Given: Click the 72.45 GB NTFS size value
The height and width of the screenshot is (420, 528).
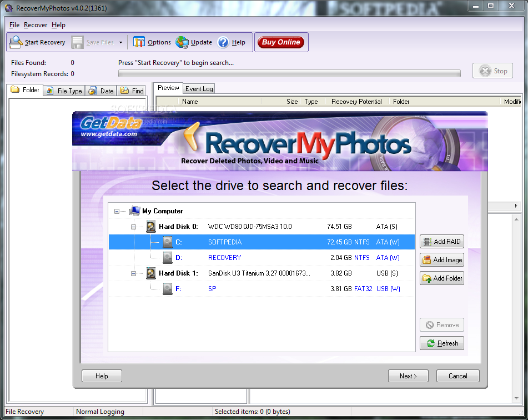Looking at the screenshot, I should (x=348, y=242).
